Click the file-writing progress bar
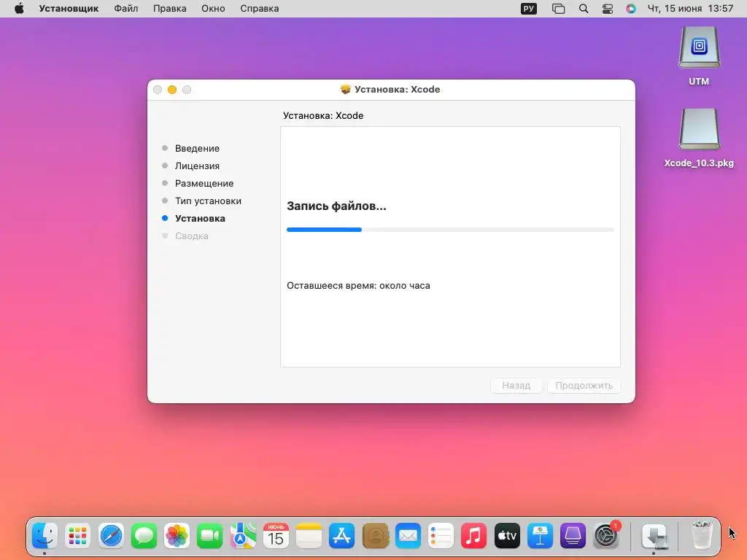Screen dimensions: 747x560 tap(450, 230)
